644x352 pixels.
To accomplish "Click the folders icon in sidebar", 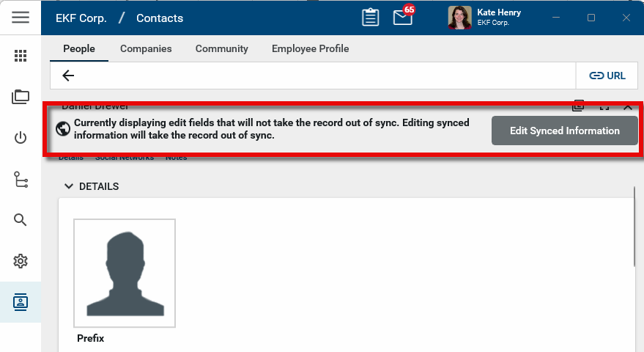I will pyautogui.click(x=21, y=97).
